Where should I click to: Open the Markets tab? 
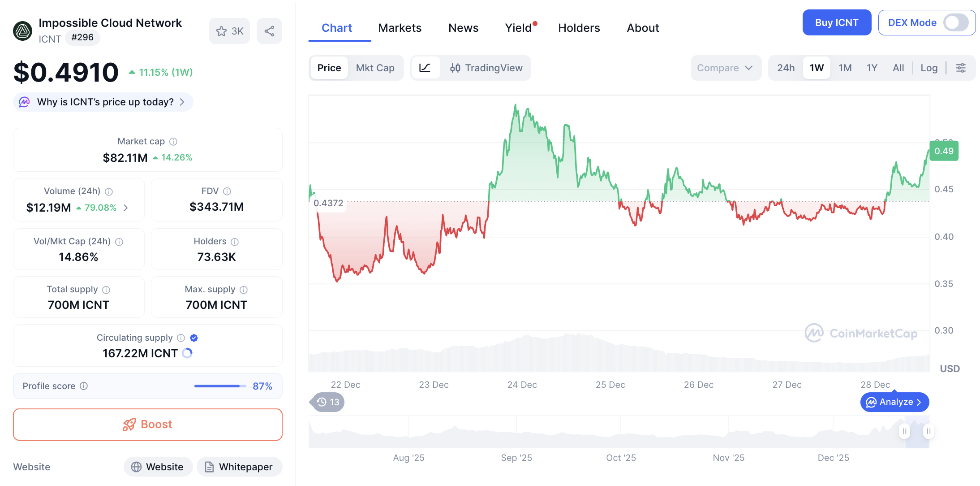400,28
